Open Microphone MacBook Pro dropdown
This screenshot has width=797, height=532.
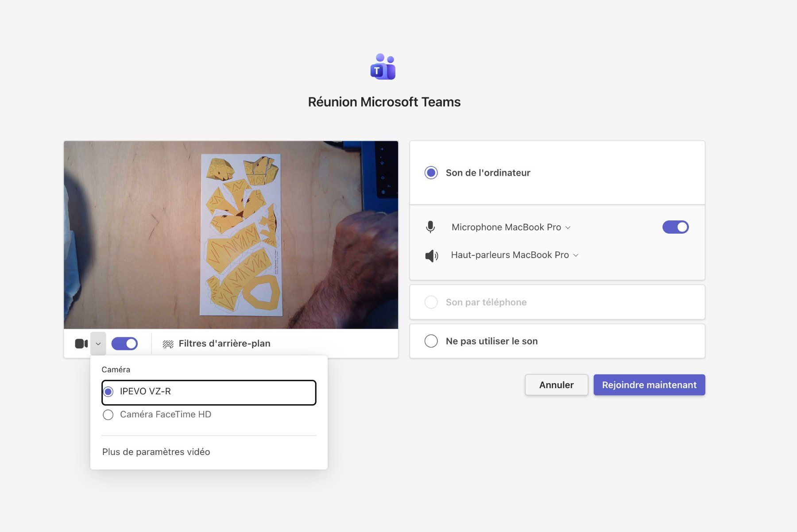(511, 227)
